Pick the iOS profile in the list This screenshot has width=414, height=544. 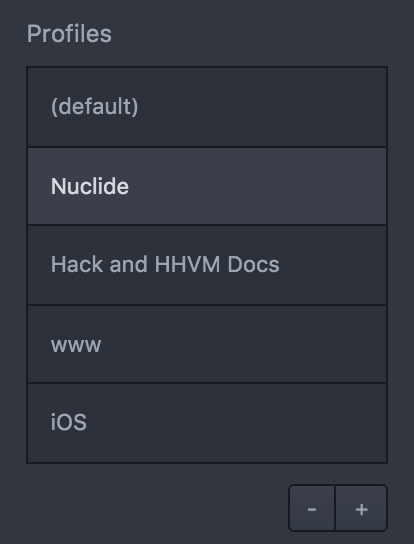[207, 423]
